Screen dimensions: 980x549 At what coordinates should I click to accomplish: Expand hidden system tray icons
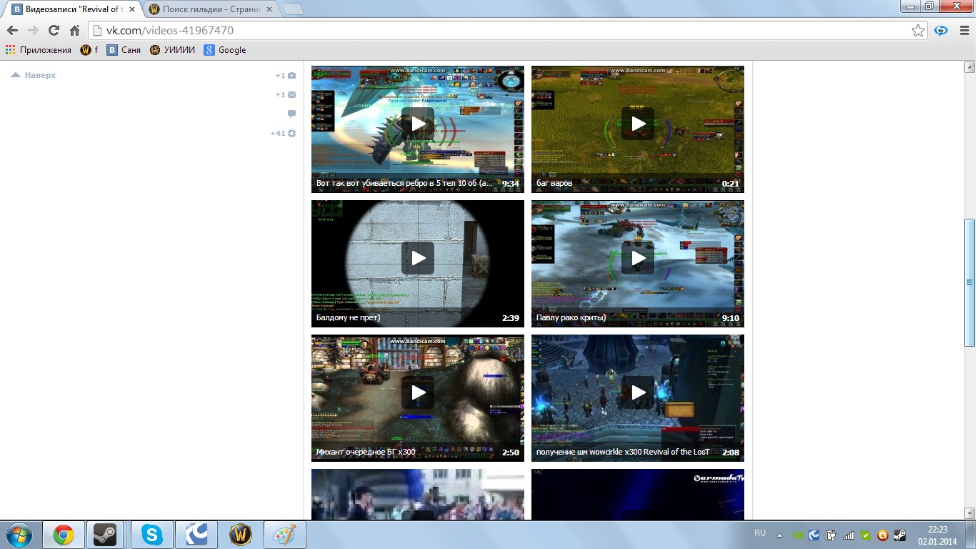click(x=779, y=535)
